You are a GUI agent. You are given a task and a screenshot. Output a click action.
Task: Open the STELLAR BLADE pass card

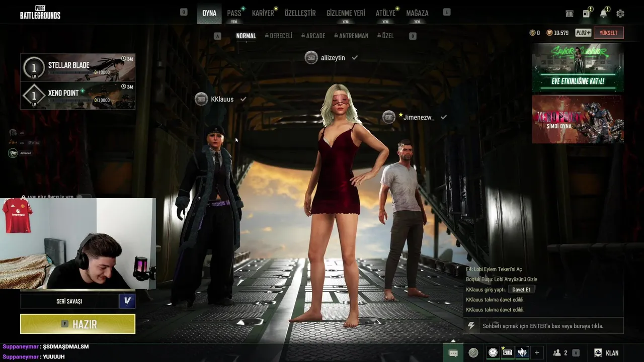[x=77, y=67]
